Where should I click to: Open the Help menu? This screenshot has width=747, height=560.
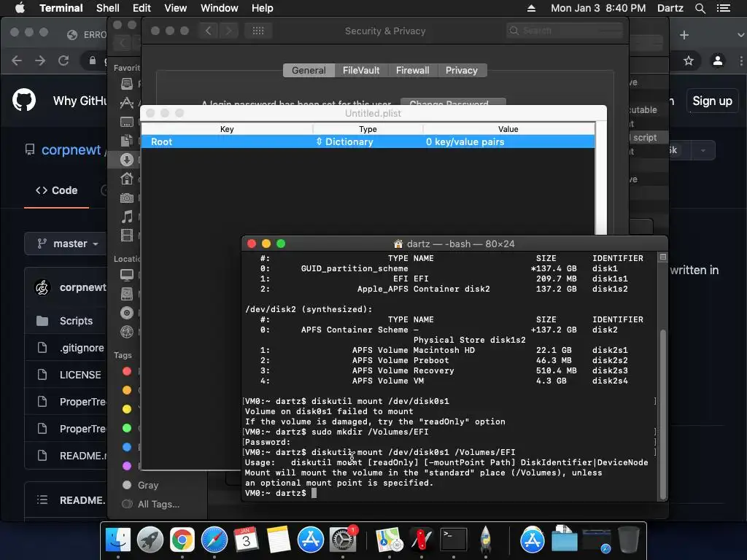click(x=263, y=8)
